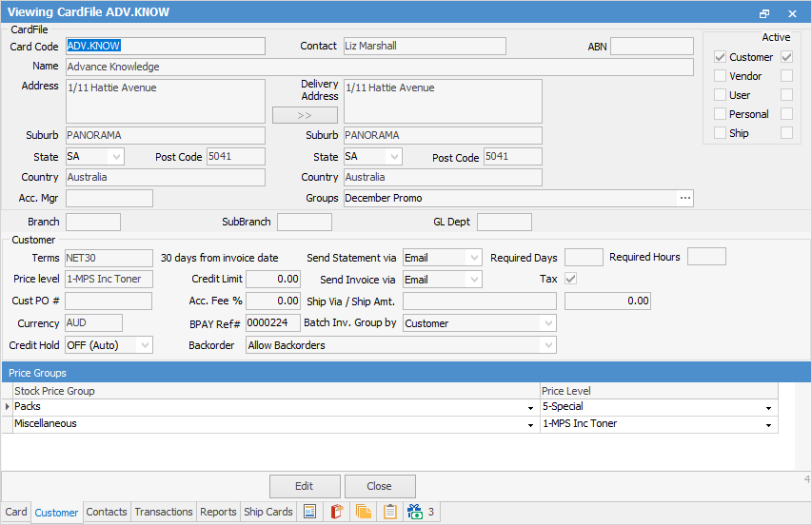The width and height of the screenshot is (812, 525).
Task: Click the Name field
Action: [x=380, y=67]
